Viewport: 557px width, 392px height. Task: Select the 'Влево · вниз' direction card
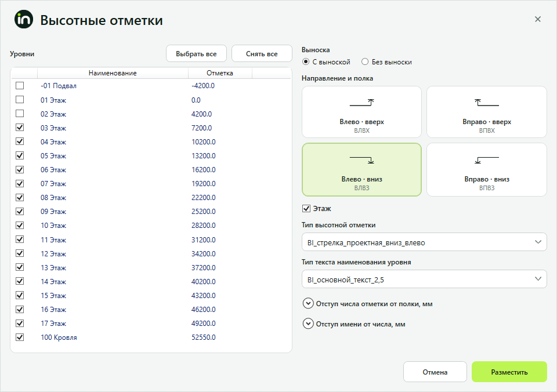pos(361,170)
